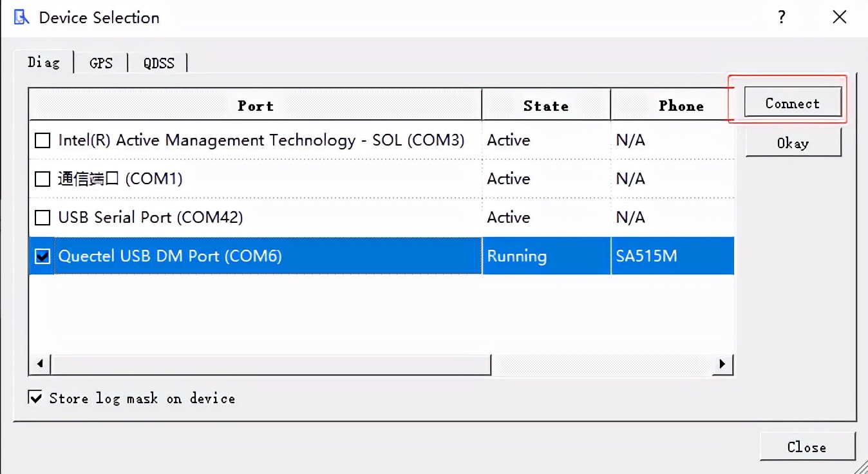Enable the USB Serial Port COM42 checkbox

pos(41,217)
